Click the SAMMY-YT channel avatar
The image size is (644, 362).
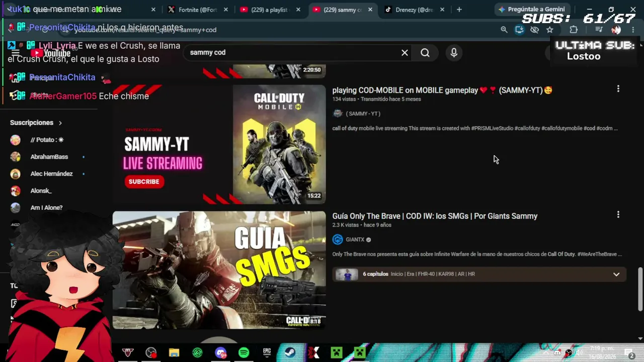[338, 114]
